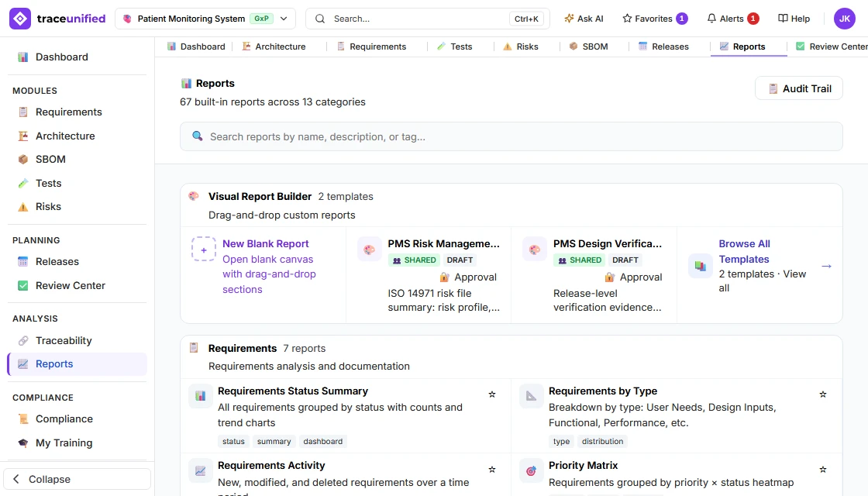Switch to the Tests tab

454,46
